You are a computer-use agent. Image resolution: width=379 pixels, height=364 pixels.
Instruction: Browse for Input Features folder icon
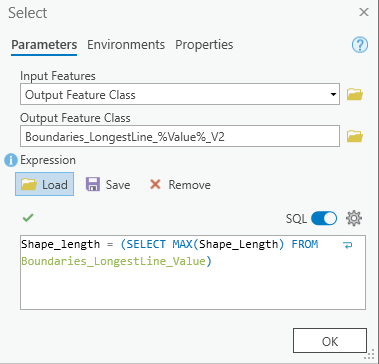pyautogui.click(x=355, y=95)
